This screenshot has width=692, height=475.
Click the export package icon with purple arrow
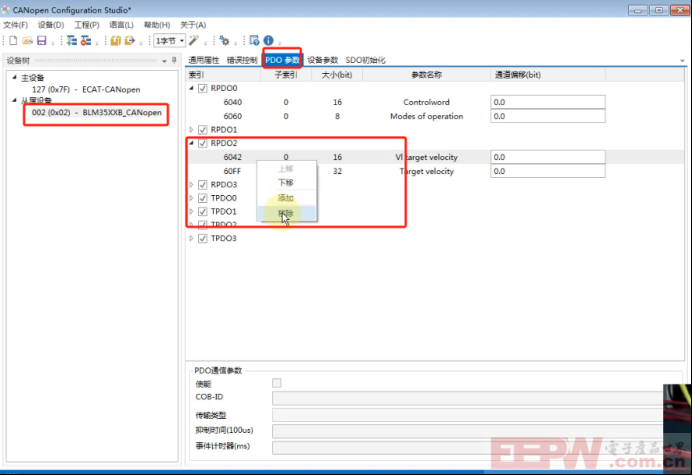(130, 41)
